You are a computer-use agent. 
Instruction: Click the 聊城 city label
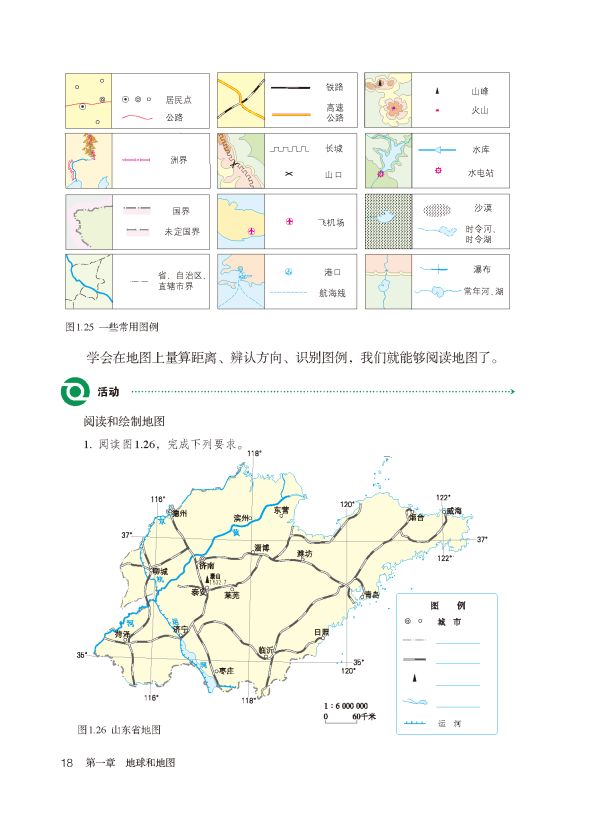coord(160,571)
